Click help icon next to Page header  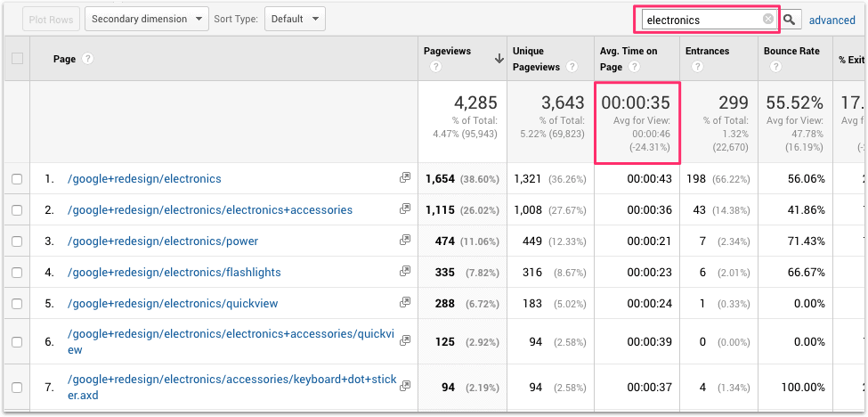(x=88, y=59)
